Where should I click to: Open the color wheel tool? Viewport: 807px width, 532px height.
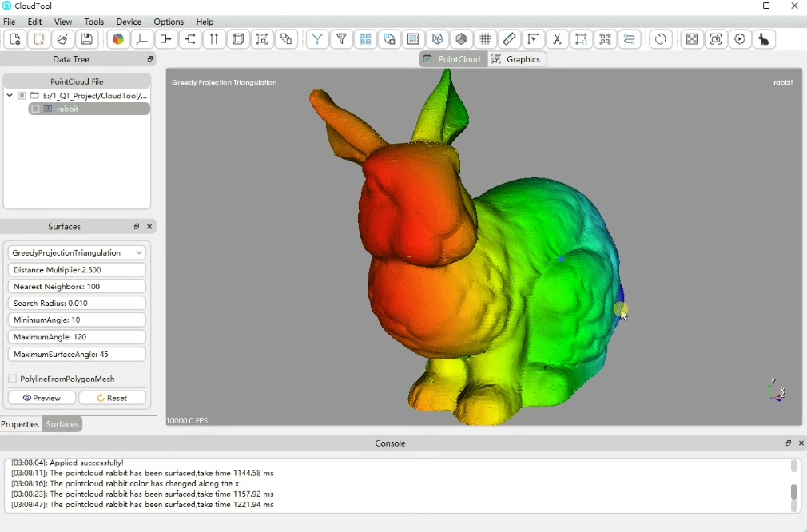pos(118,39)
